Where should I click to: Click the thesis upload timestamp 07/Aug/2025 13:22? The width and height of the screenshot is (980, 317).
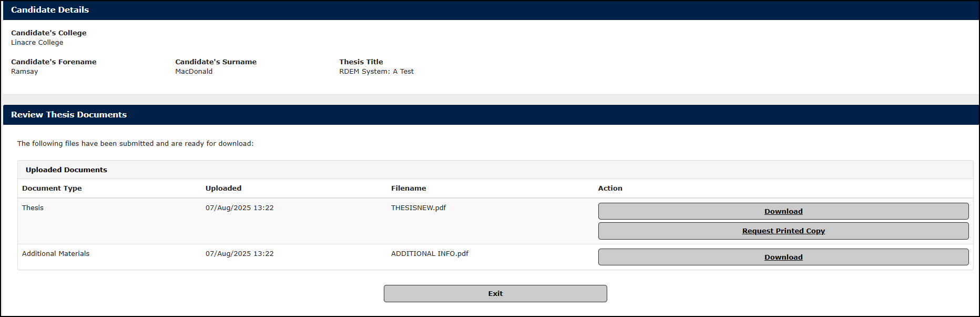tap(239, 207)
